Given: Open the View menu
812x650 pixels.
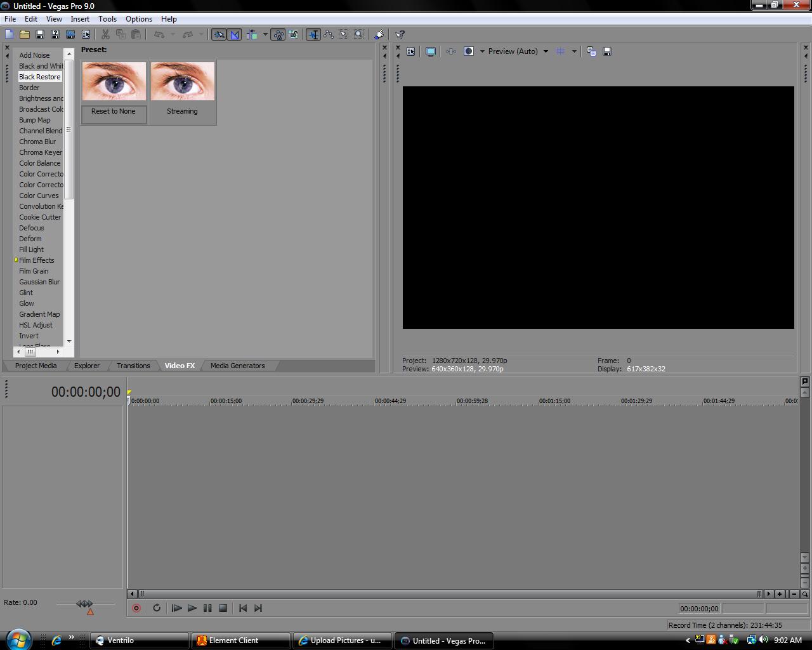Looking at the screenshot, I should click(54, 19).
